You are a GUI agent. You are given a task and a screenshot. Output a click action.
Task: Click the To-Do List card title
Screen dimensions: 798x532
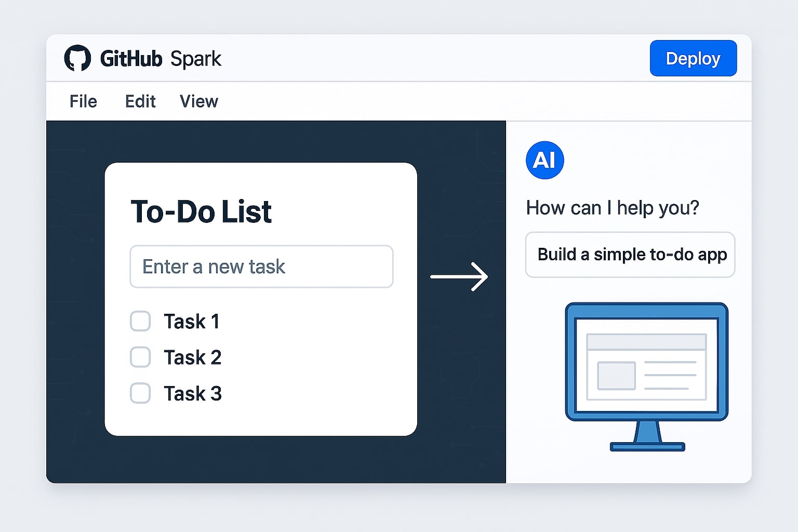coord(201,211)
